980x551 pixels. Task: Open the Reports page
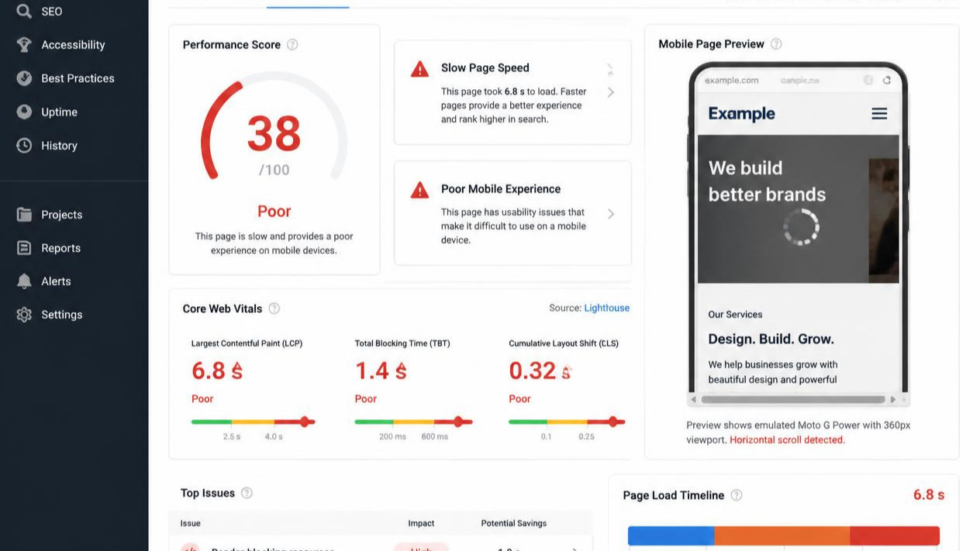[x=60, y=248]
